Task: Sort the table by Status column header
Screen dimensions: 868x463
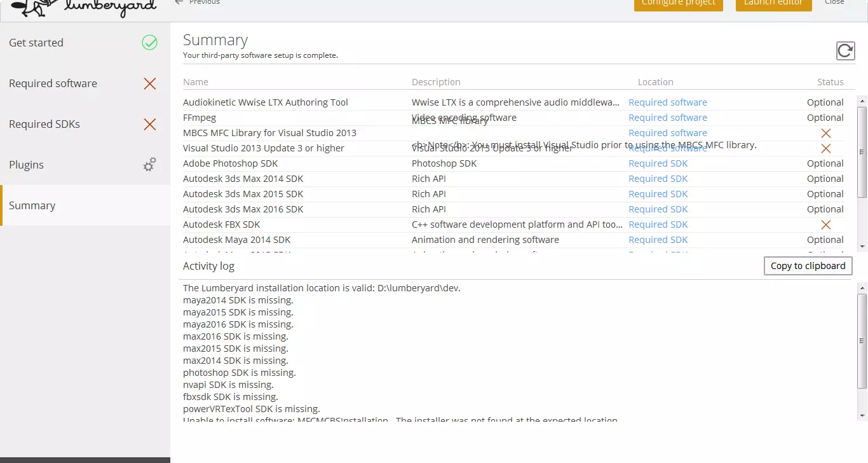Action: [830, 82]
